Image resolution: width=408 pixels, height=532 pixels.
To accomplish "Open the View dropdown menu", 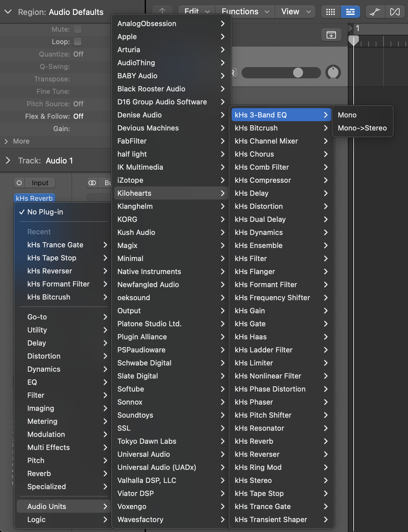I will pos(296,12).
